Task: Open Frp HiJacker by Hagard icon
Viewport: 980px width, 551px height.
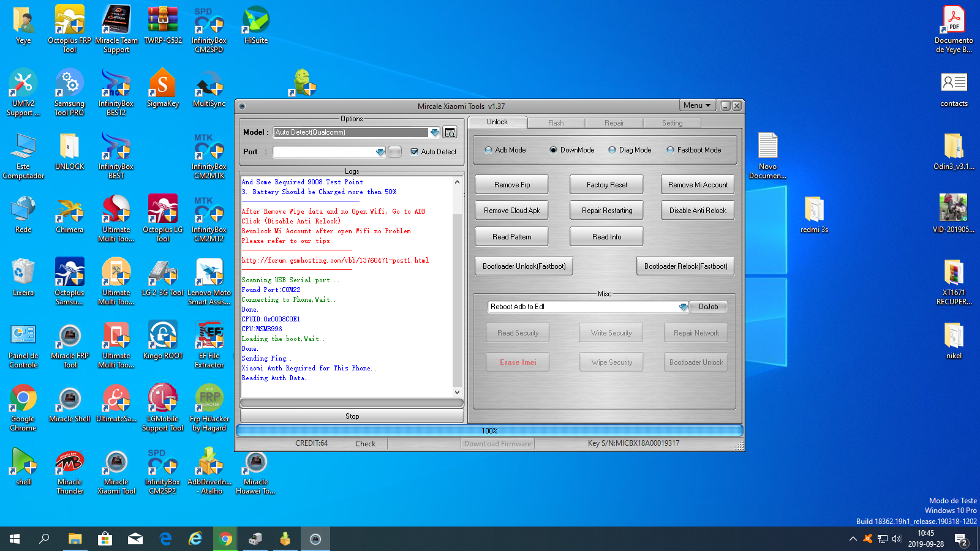Action: click(x=209, y=407)
